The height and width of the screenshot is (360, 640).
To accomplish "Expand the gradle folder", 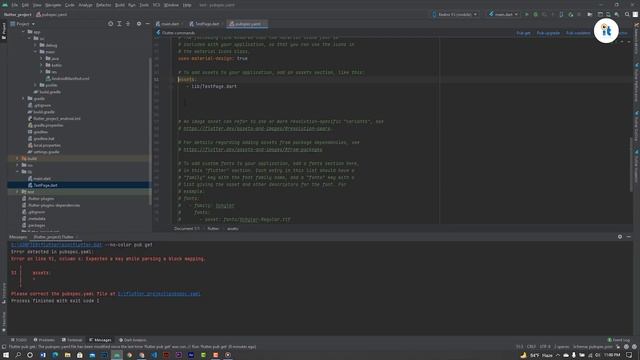I will pos(23,98).
